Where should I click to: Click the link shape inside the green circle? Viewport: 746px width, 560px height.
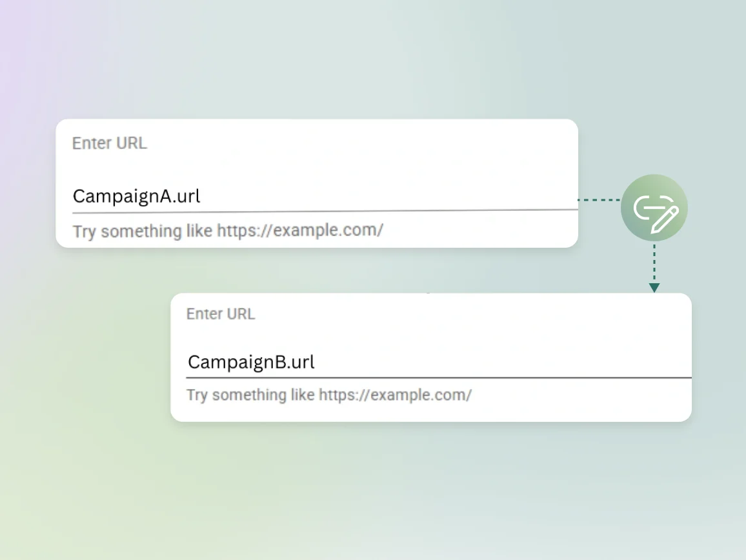click(647, 207)
